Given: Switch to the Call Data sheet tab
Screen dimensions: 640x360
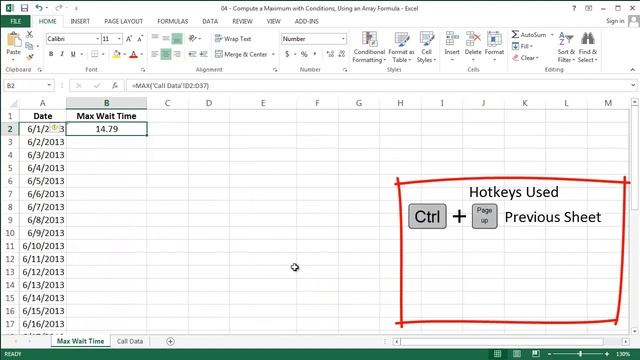Looking at the screenshot, I should (130, 341).
